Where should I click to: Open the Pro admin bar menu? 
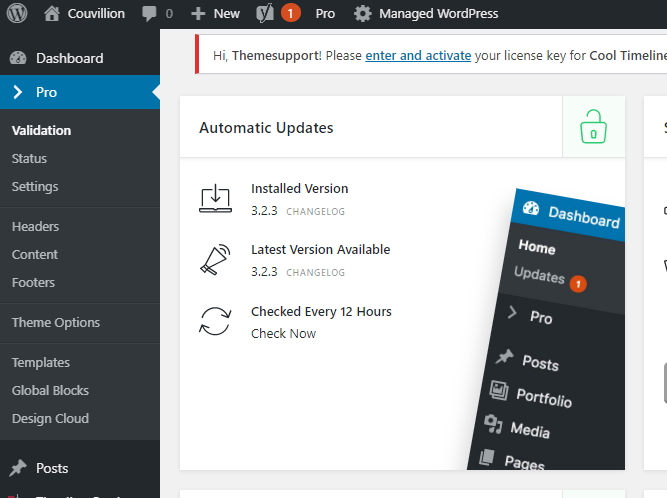pos(325,14)
